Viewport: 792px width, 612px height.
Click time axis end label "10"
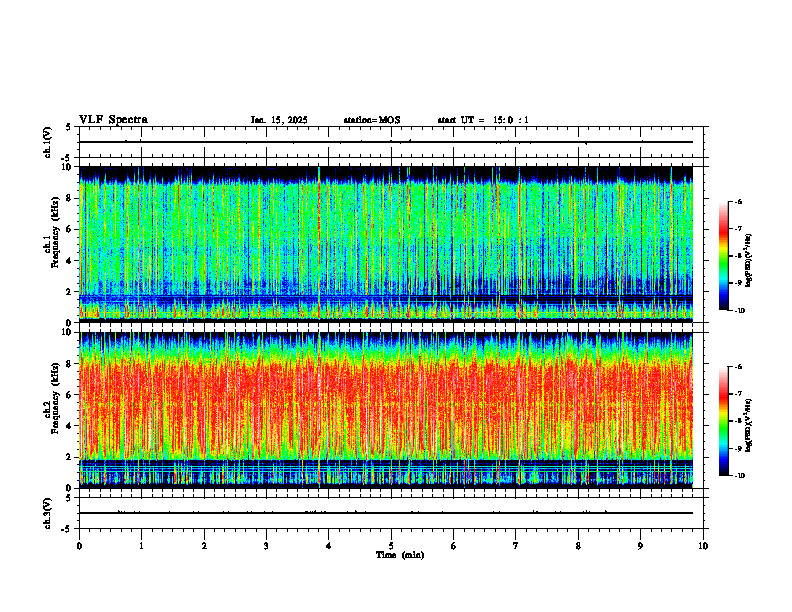point(703,545)
